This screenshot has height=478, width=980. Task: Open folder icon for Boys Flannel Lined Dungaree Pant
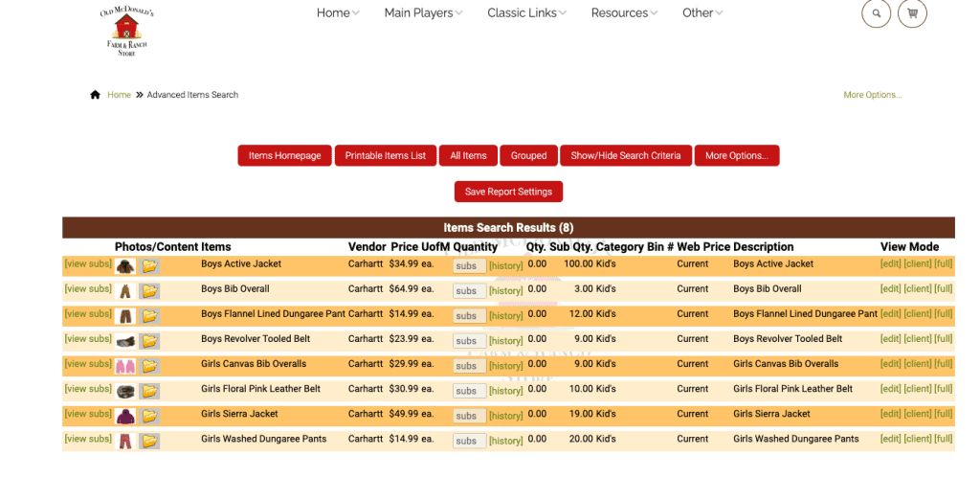coord(149,316)
